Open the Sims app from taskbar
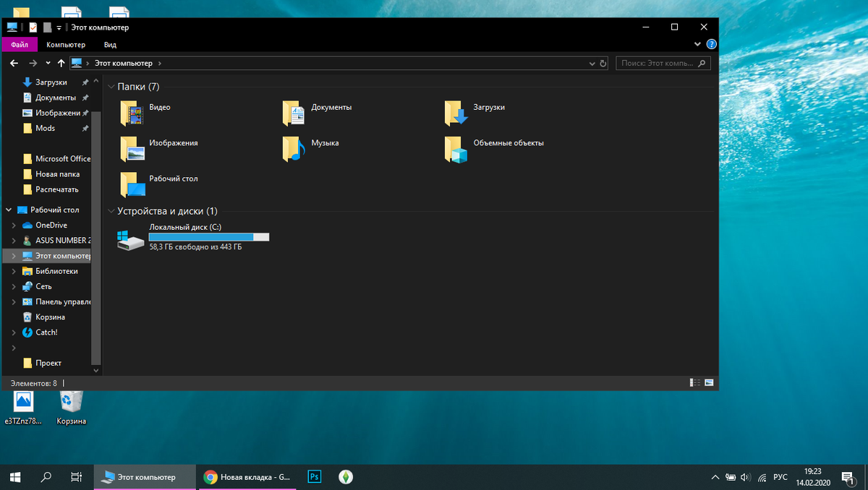Screen dimensions: 868x490 click(x=346, y=477)
